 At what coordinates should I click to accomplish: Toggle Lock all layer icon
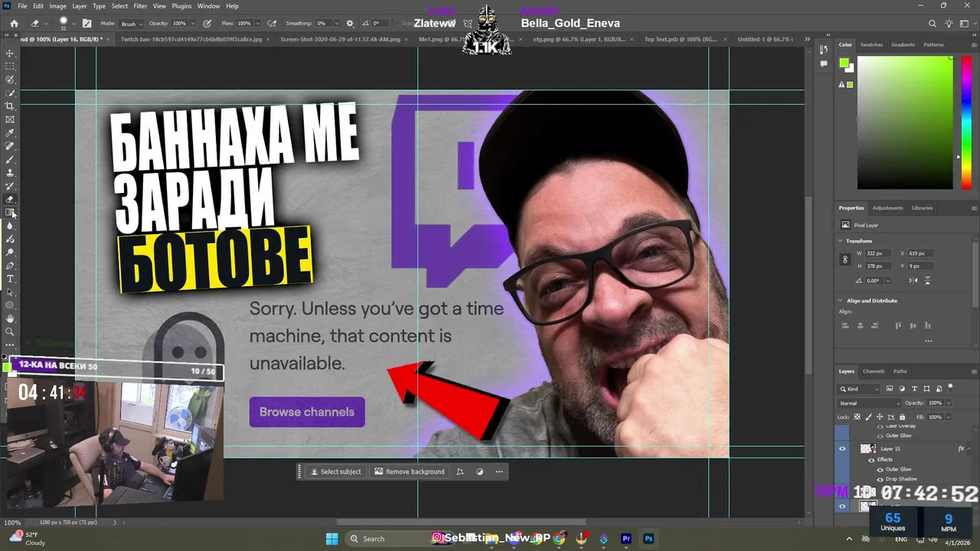coord(902,417)
